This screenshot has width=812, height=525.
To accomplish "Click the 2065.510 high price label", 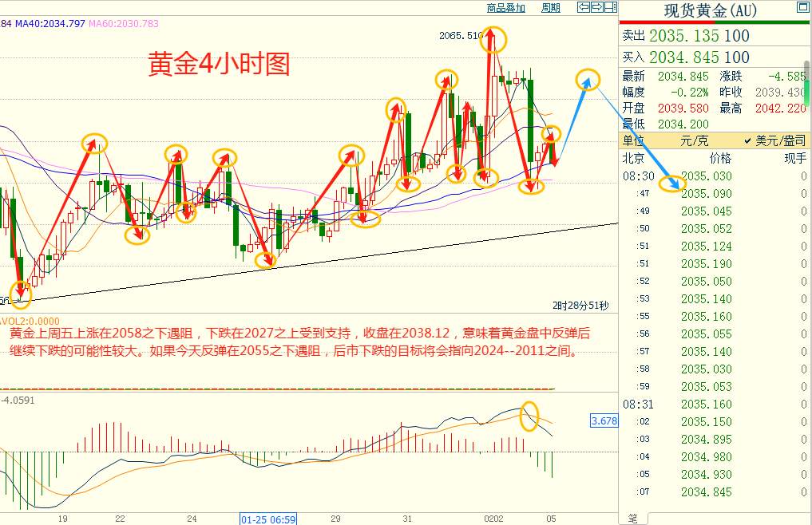I will (x=461, y=36).
